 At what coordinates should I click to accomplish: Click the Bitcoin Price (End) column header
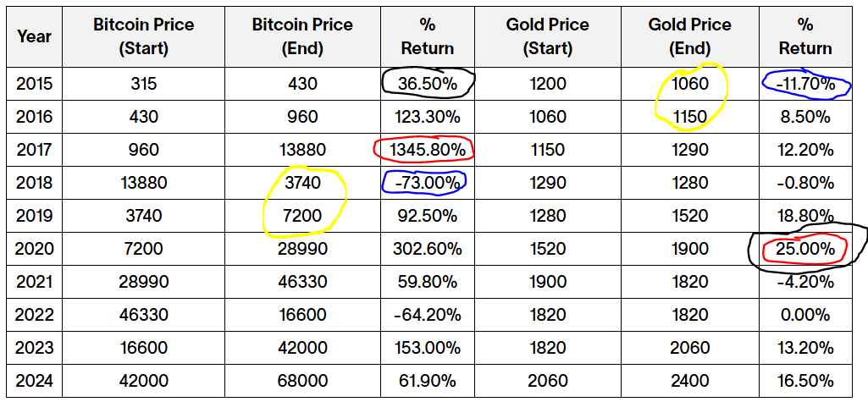click(x=301, y=36)
